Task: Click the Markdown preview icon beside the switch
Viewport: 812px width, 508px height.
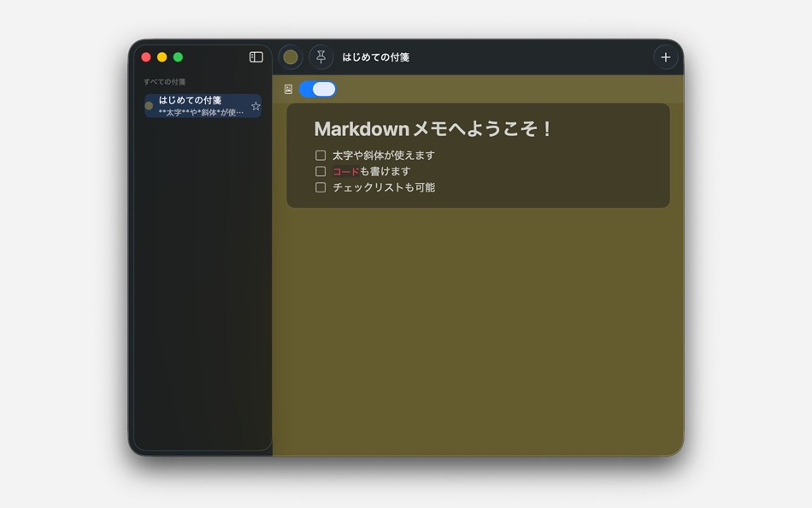Action: (288, 89)
